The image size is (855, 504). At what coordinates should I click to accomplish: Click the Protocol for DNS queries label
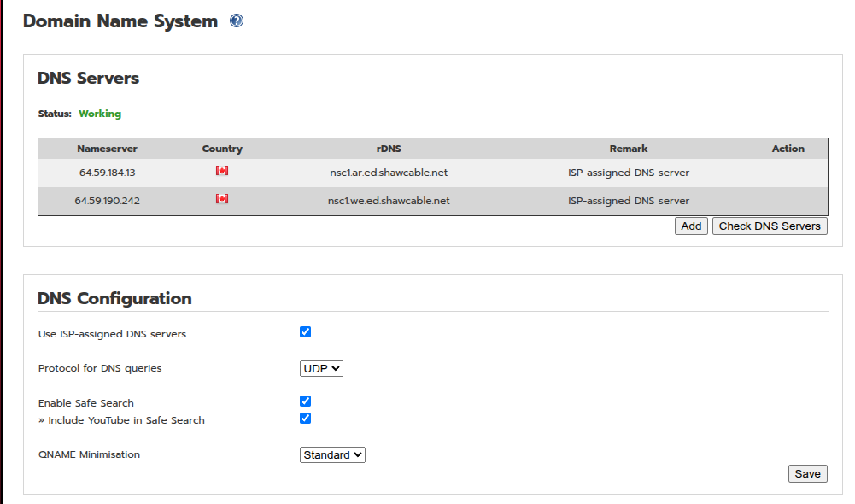coord(100,368)
